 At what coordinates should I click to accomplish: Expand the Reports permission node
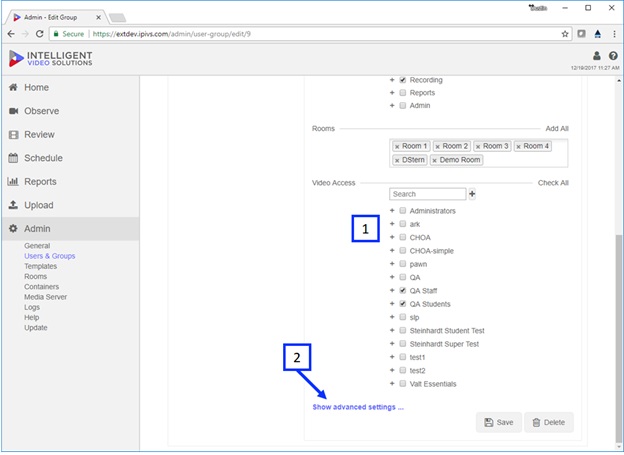tap(392, 93)
